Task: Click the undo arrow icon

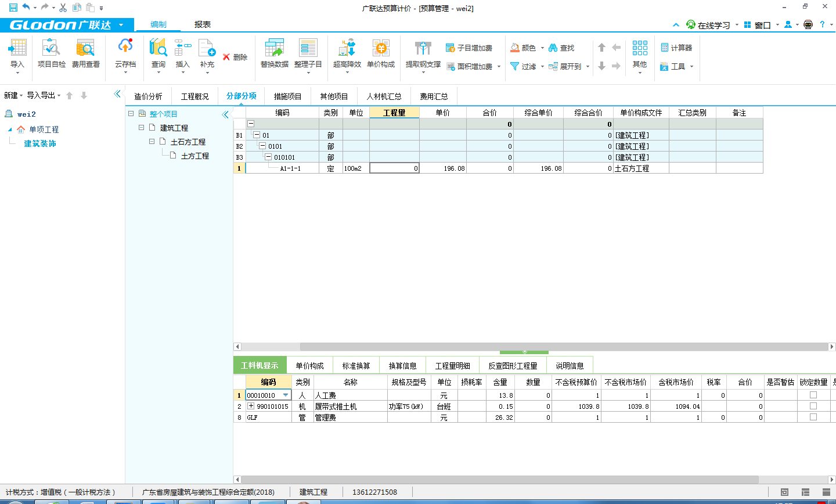Action: coord(26,8)
